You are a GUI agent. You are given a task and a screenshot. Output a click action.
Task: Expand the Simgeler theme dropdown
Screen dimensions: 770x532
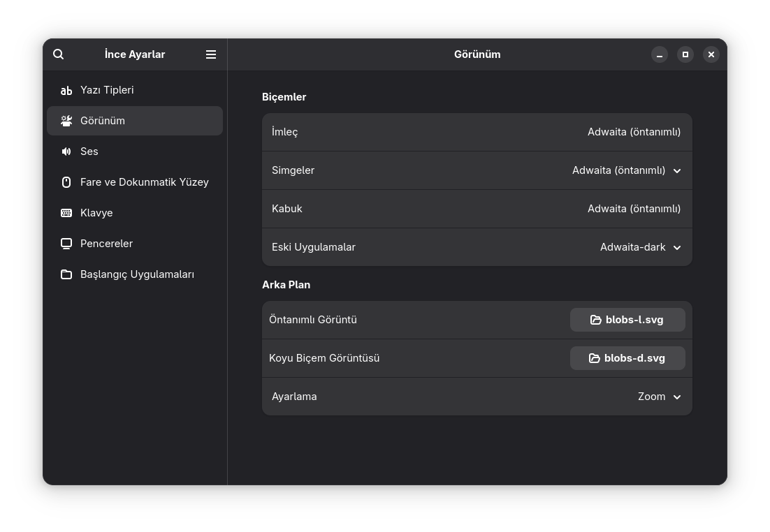[x=626, y=170]
